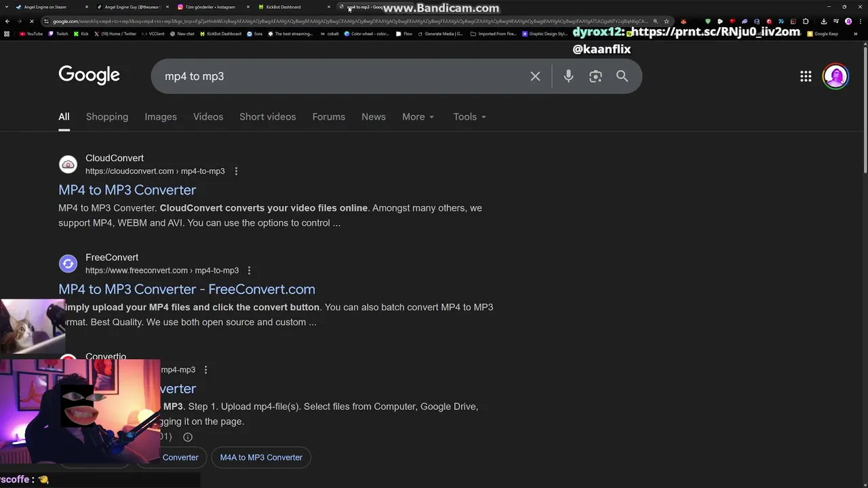Submit search with the magnifier icon

click(622, 77)
